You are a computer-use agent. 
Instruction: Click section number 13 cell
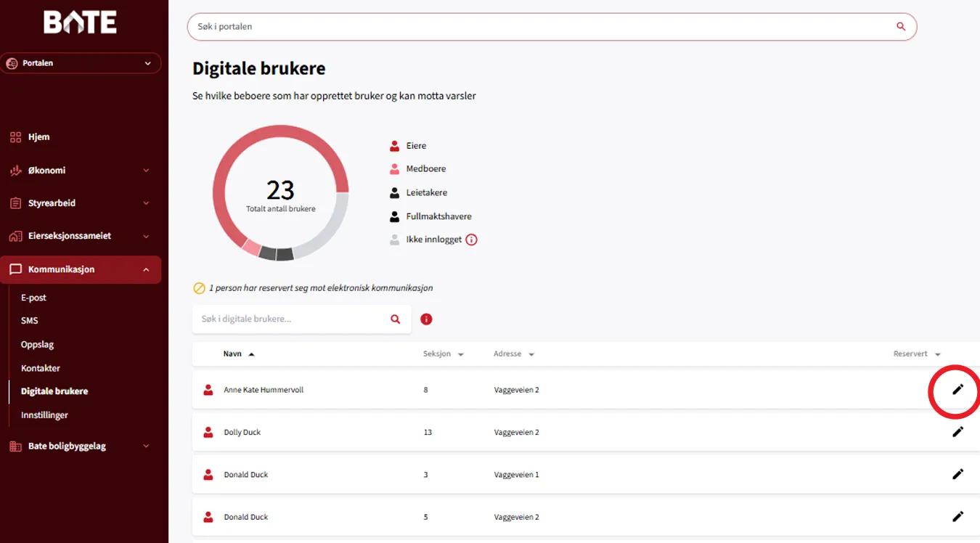(x=428, y=432)
